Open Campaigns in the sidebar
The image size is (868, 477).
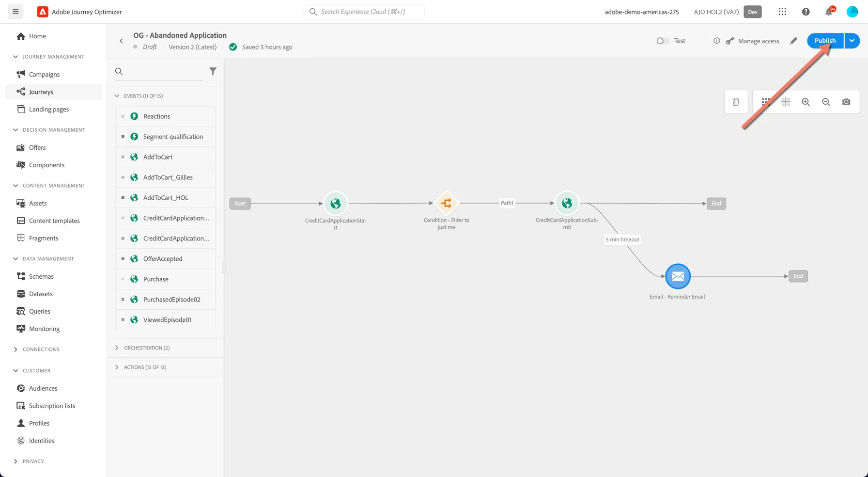[53, 74]
